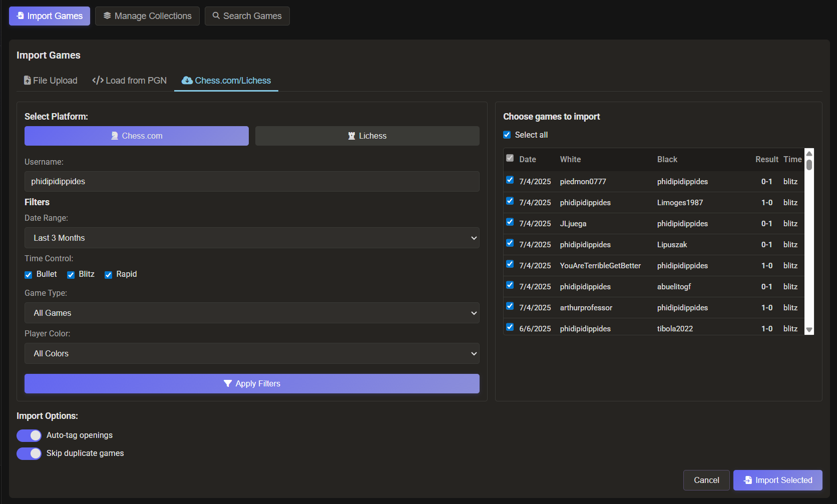Click the funnel icon on Apply Filters
The image size is (837, 504).
[228, 384]
